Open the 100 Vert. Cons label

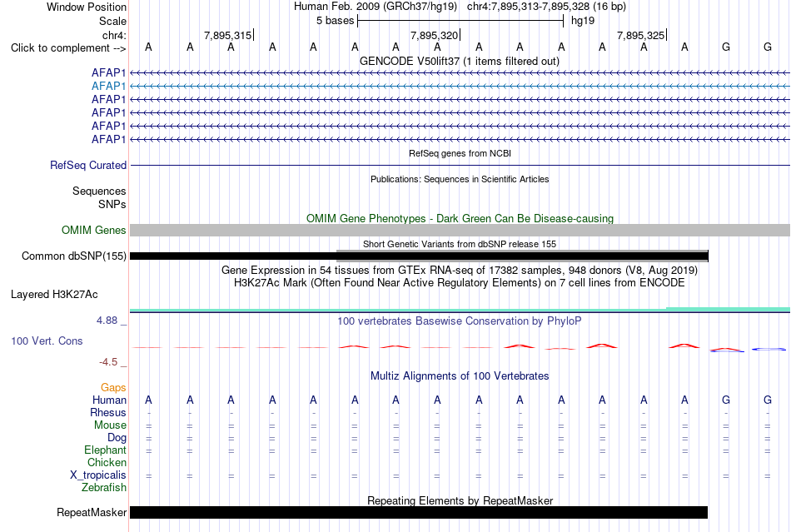47,341
